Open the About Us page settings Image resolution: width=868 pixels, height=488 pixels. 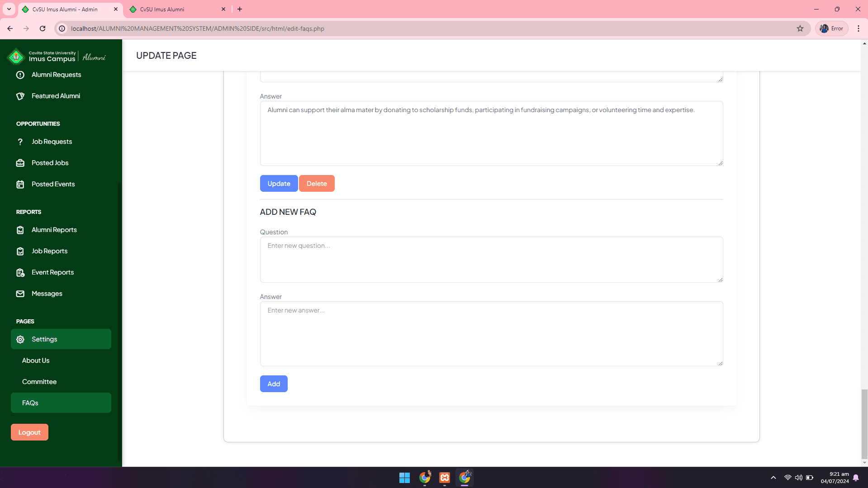click(36, 360)
